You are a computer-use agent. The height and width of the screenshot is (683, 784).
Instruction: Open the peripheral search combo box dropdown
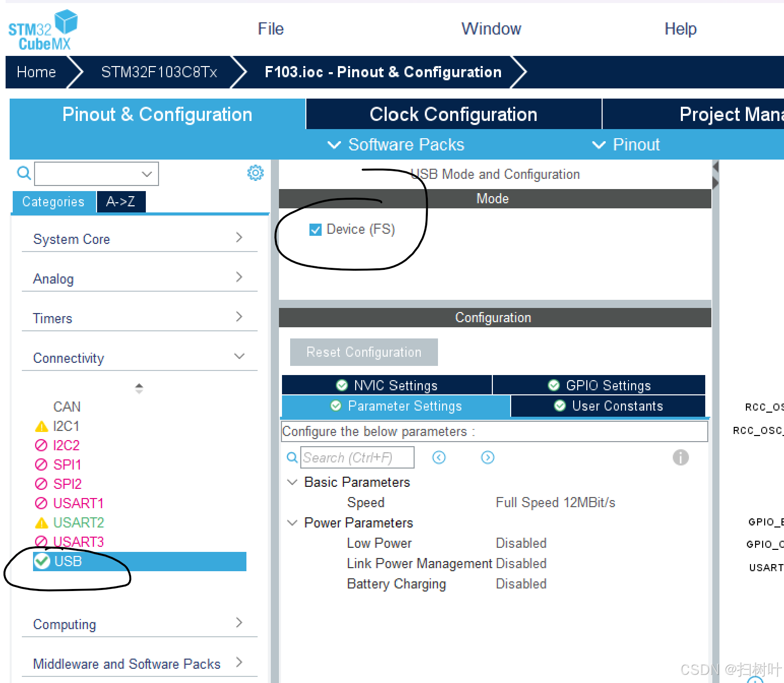(x=147, y=174)
